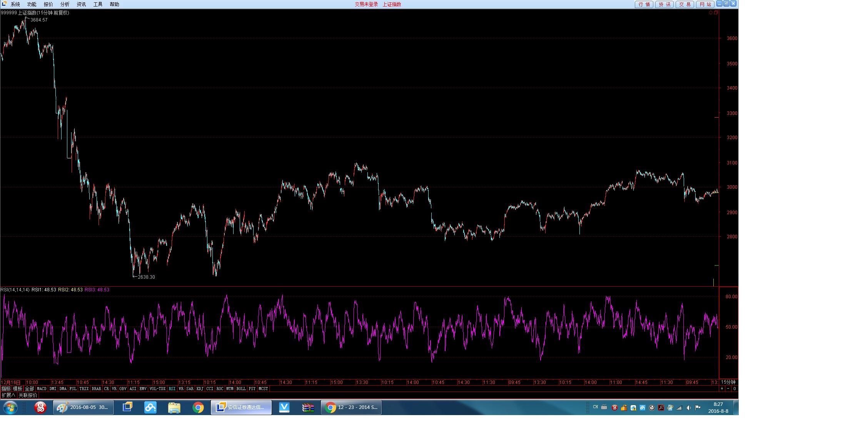Switch to the TRIX indicator
The image size is (868, 437).
[84, 389]
